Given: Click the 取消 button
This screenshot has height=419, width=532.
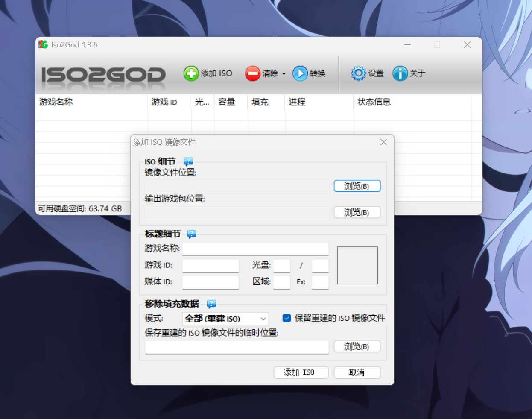Looking at the screenshot, I should (x=357, y=372).
